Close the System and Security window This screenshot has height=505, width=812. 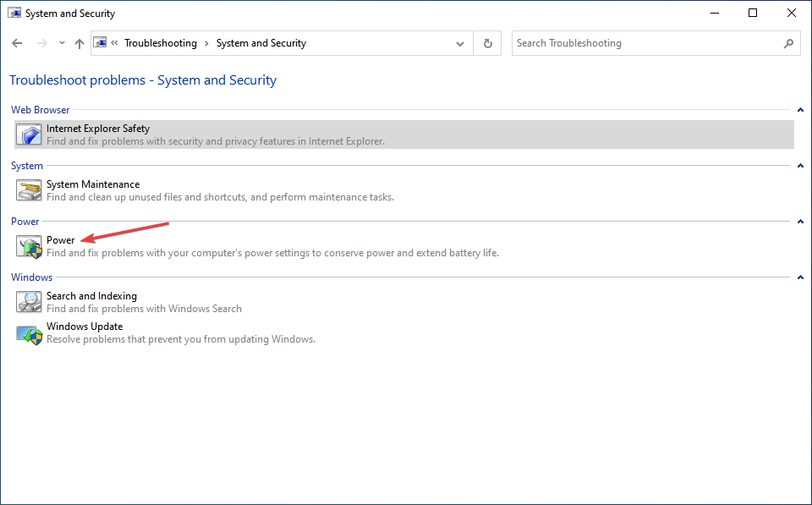click(792, 13)
